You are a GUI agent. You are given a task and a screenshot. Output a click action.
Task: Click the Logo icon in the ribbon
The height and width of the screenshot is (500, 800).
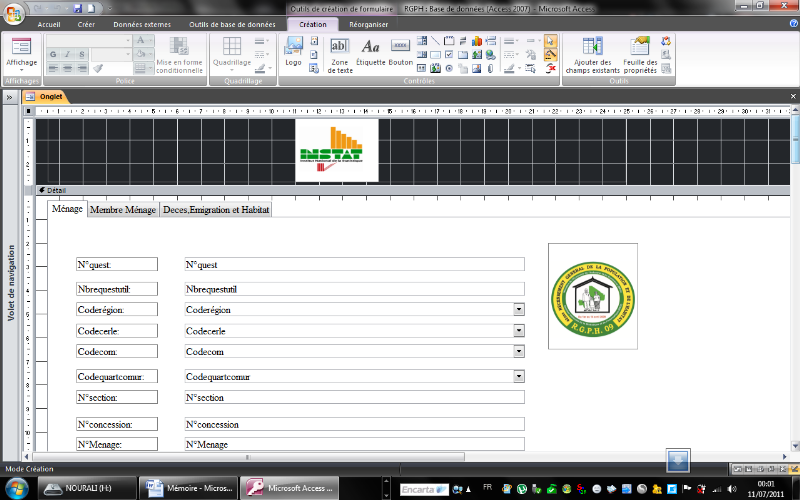(x=293, y=51)
